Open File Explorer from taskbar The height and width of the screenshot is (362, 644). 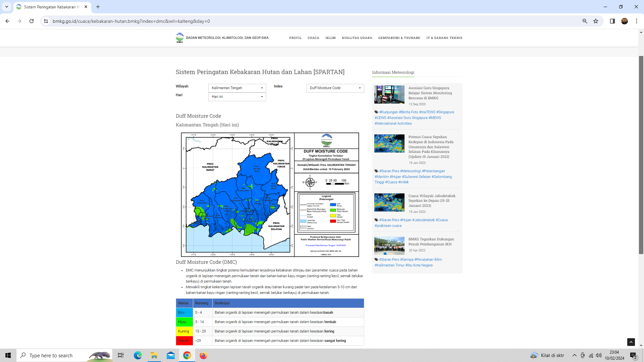154,355
